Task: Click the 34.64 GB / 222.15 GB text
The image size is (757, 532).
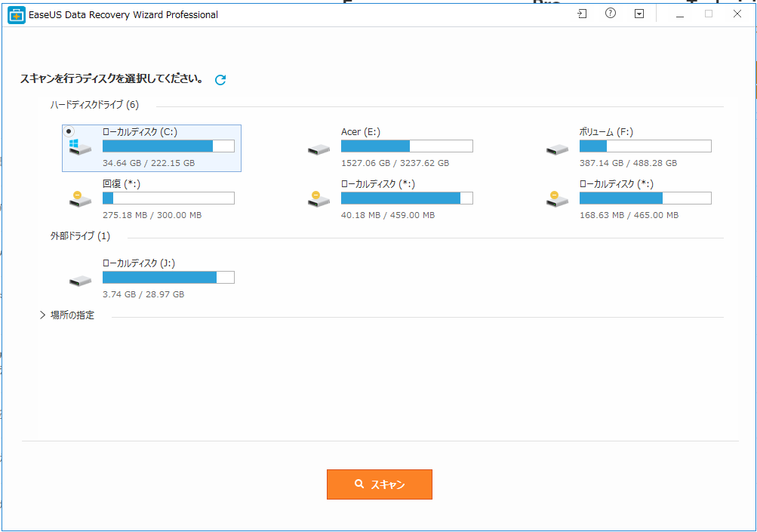Action: pyautogui.click(x=149, y=163)
